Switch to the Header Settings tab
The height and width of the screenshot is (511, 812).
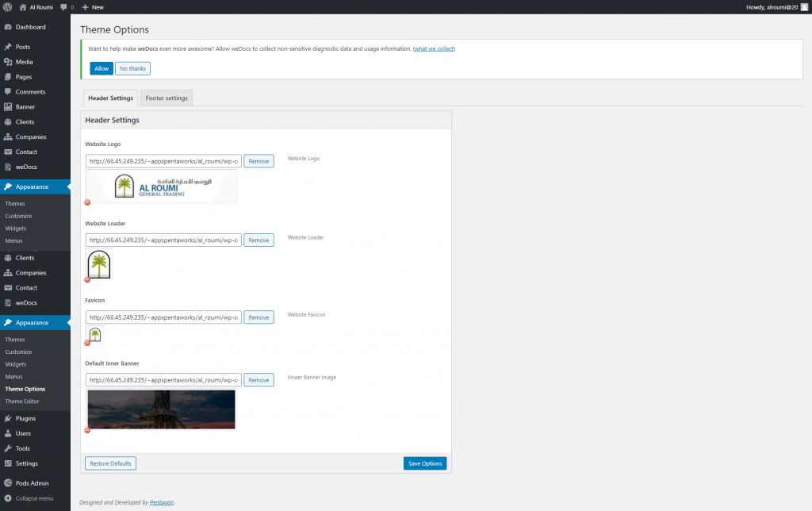[110, 98]
